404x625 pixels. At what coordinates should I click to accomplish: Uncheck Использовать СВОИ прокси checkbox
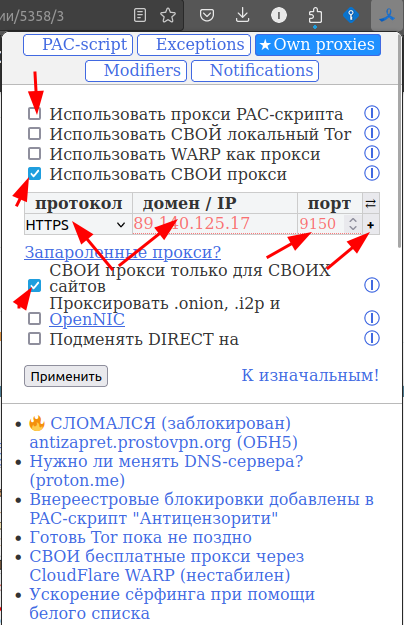[x=35, y=174]
